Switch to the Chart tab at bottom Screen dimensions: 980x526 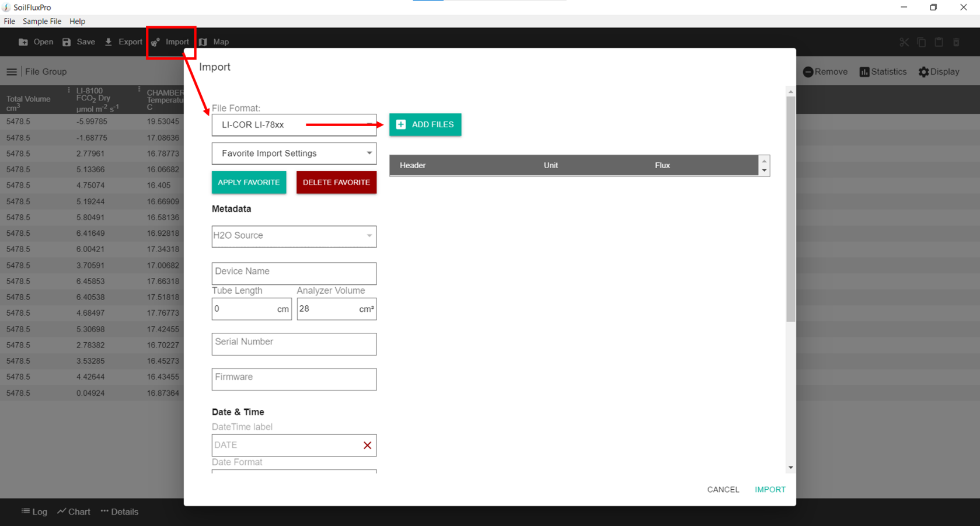(x=74, y=512)
